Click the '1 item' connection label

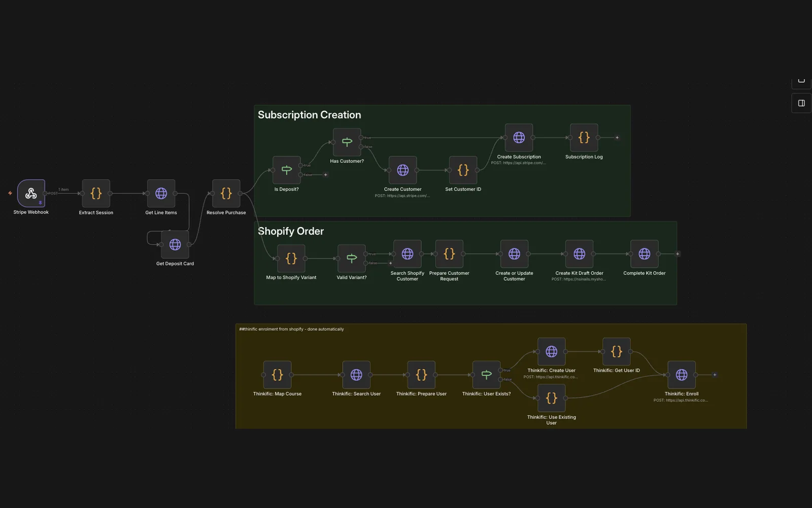(63, 189)
